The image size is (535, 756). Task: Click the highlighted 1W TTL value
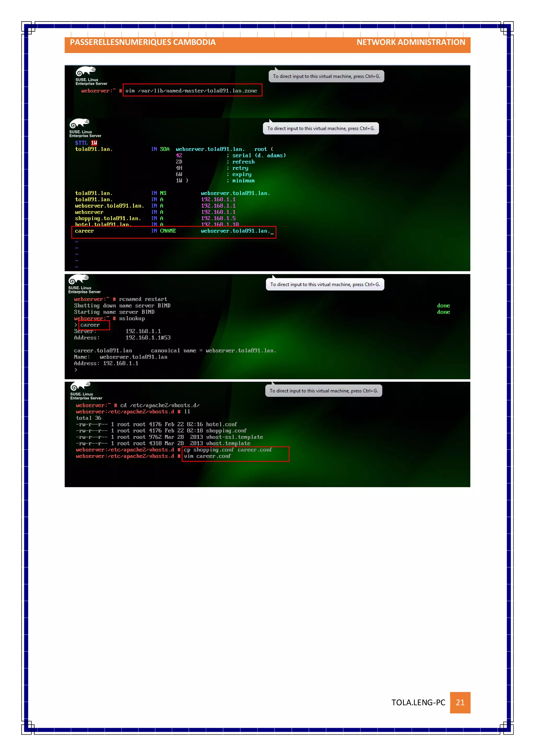coord(94,143)
